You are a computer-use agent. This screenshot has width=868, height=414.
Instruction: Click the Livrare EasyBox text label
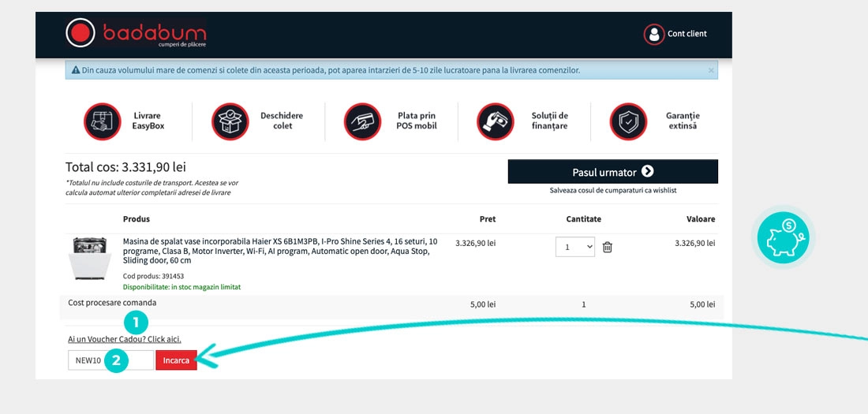click(148, 121)
